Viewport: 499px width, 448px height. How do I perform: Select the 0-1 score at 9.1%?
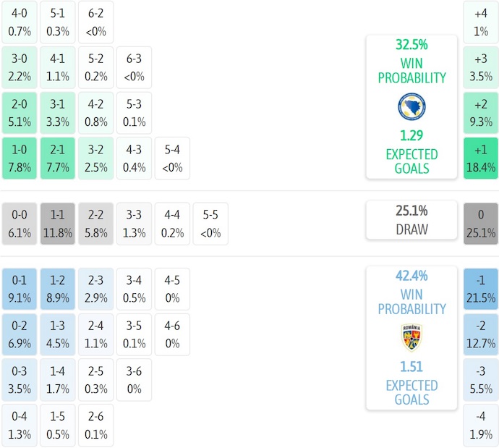[20, 289]
